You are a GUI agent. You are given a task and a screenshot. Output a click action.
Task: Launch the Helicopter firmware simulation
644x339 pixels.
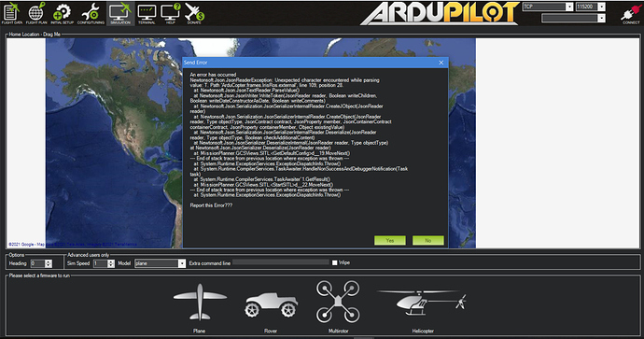pos(422,309)
